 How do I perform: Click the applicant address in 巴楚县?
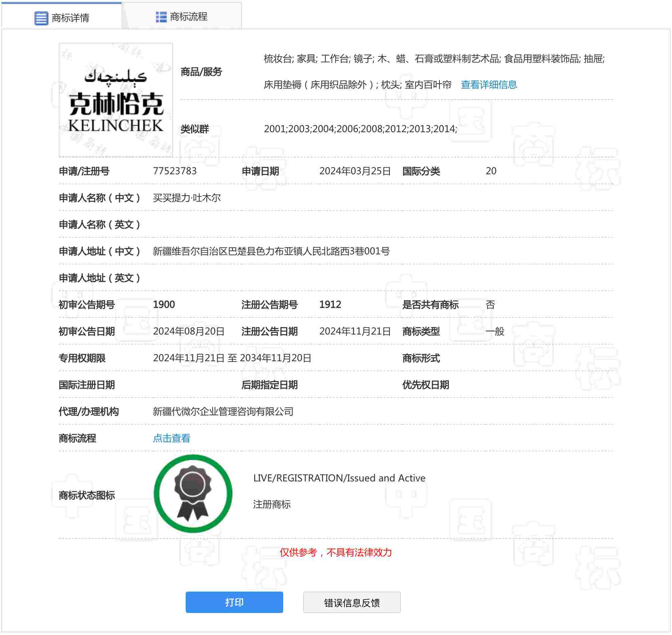[x=271, y=251]
